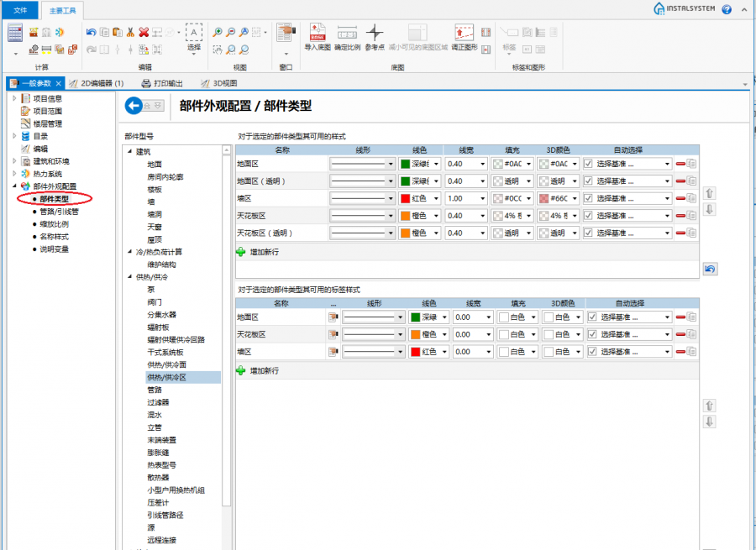Click the 调正图形 adjust graphic icon
The image size is (756, 550).
465,36
